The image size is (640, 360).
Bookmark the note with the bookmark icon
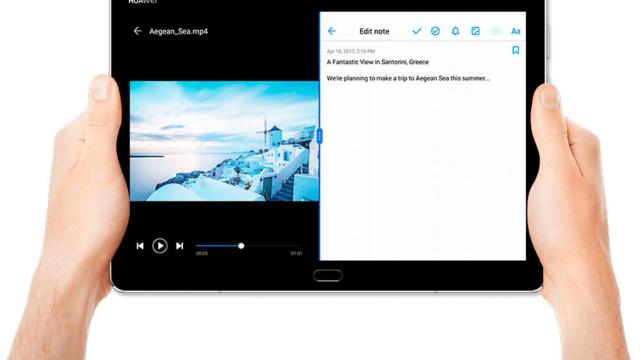coord(516,50)
